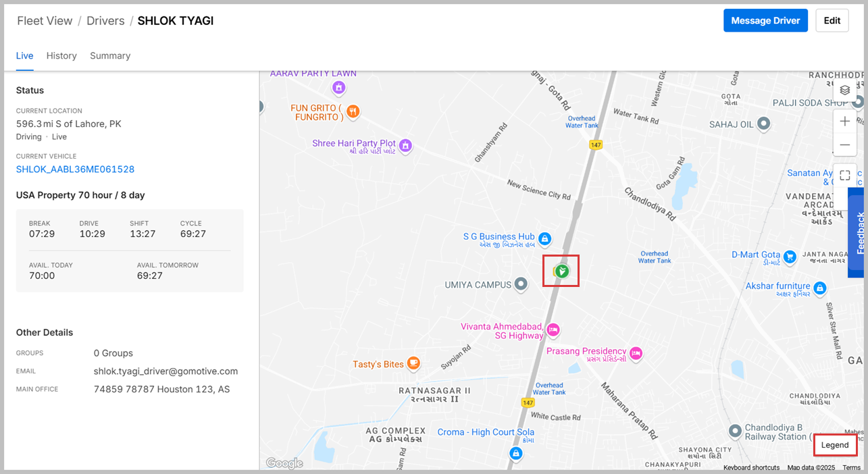Toggle fullscreen map view
The image size is (868, 474).
pyautogui.click(x=845, y=176)
